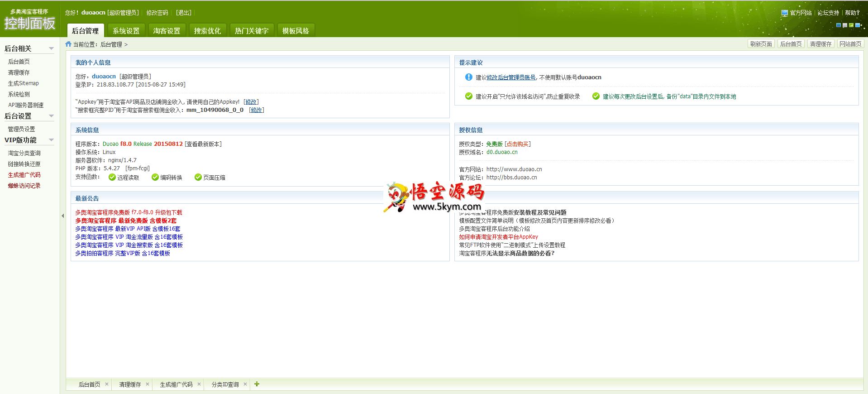Click the green check icon beside 编码转换
Screen dimensions: 868x394
point(155,177)
